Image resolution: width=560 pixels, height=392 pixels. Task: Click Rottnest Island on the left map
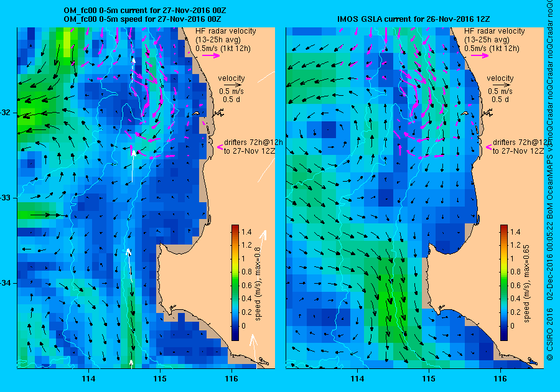pos(196,113)
